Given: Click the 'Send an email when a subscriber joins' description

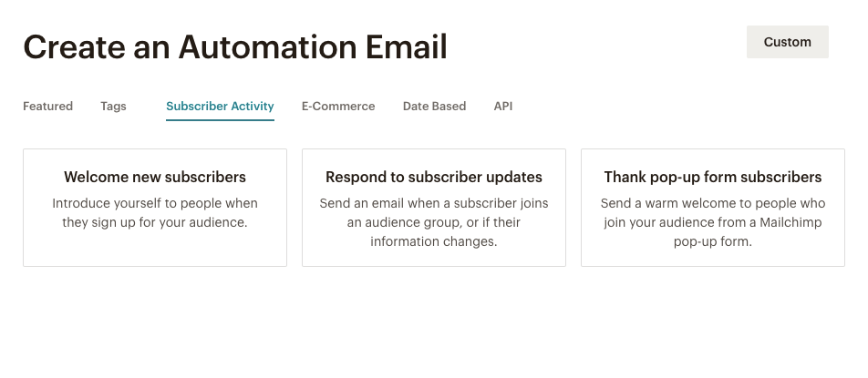Looking at the screenshot, I should click(x=434, y=203).
